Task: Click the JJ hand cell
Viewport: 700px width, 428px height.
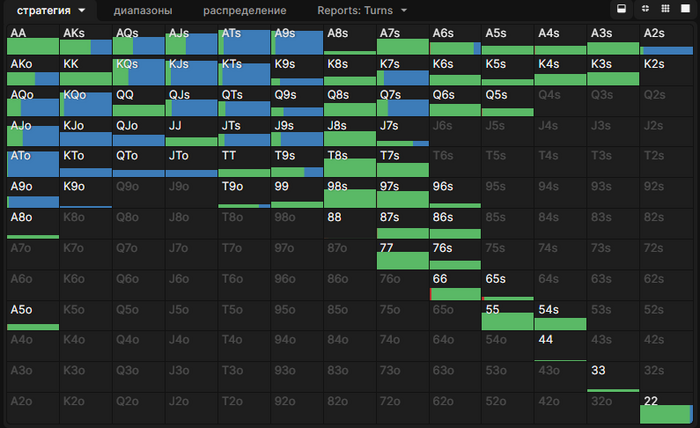Action: (x=189, y=132)
